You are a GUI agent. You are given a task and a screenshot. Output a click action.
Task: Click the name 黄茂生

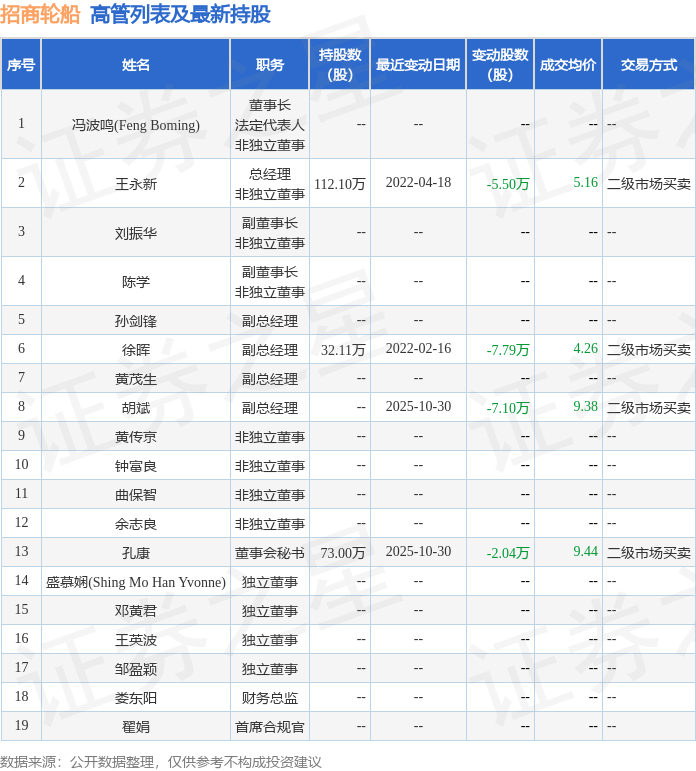(136, 379)
